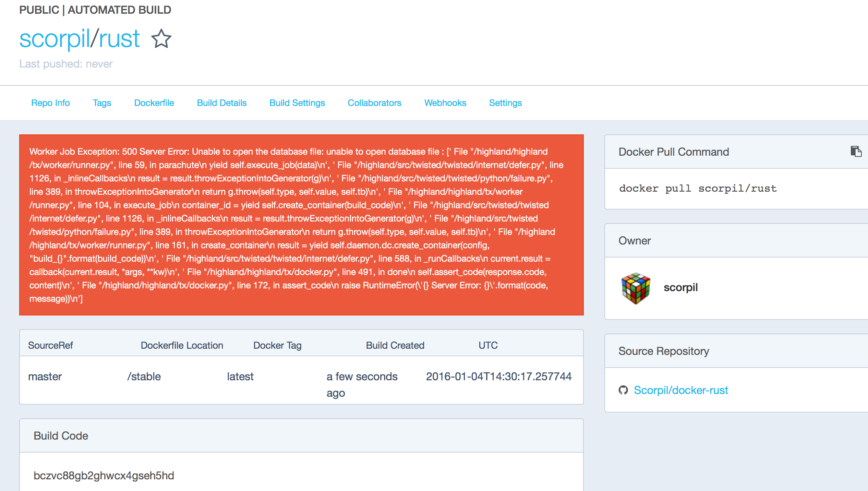This screenshot has width=868, height=491.
Task: Click the Owner panel heading
Action: click(635, 241)
